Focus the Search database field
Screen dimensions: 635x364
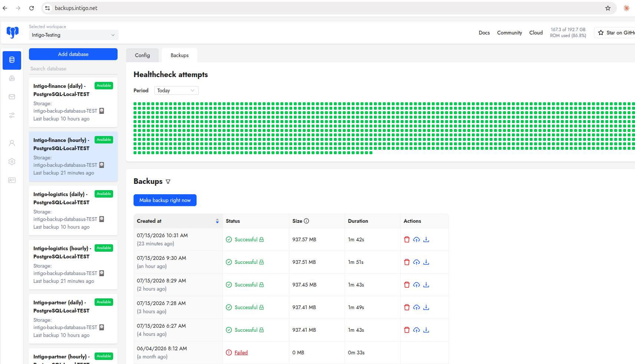tap(73, 69)
